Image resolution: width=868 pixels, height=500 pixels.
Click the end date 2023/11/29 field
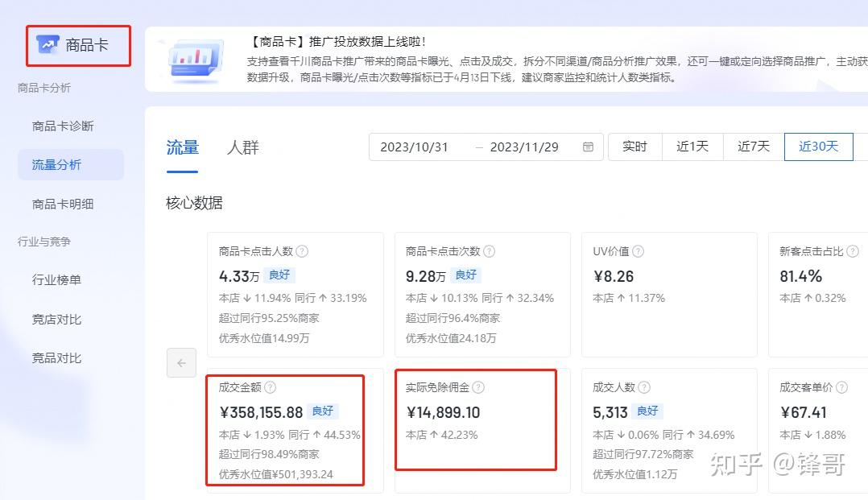coord(524,147)
